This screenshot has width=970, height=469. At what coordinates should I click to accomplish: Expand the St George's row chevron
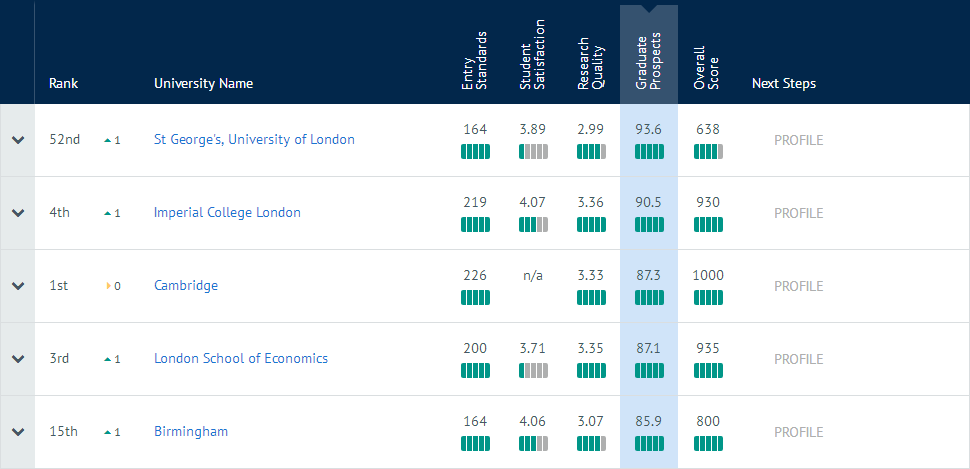coord(17,140)
